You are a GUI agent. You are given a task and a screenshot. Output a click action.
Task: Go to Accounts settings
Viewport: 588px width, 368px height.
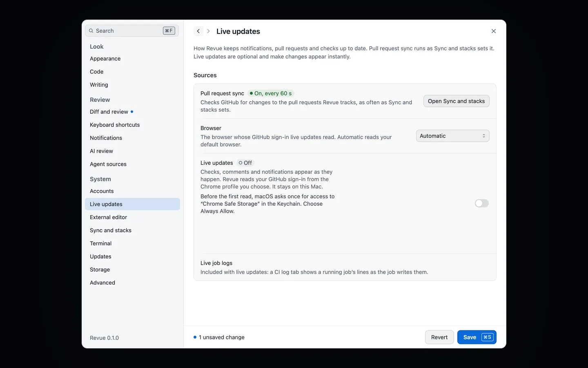(132, 191)
